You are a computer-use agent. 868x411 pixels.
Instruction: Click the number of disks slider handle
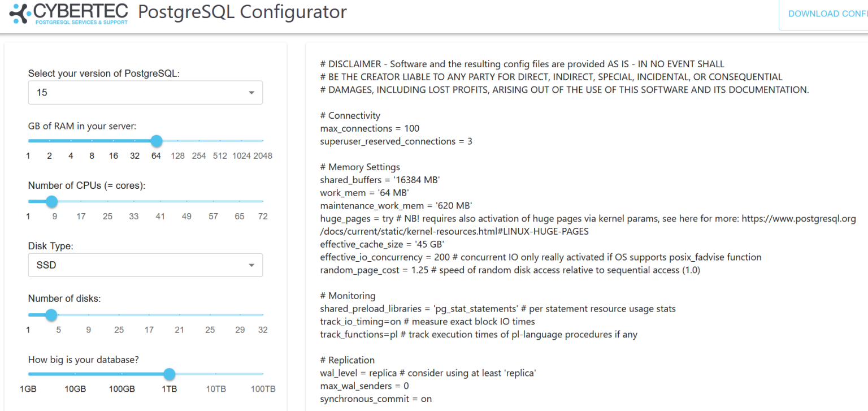coord(51,315)
